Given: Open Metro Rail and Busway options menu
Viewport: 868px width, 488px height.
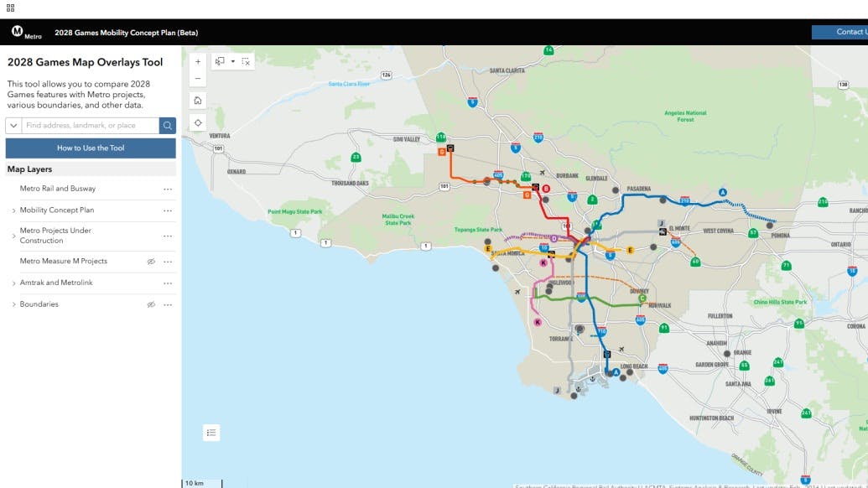Looking at the screenshot, I should click(167, 188).
